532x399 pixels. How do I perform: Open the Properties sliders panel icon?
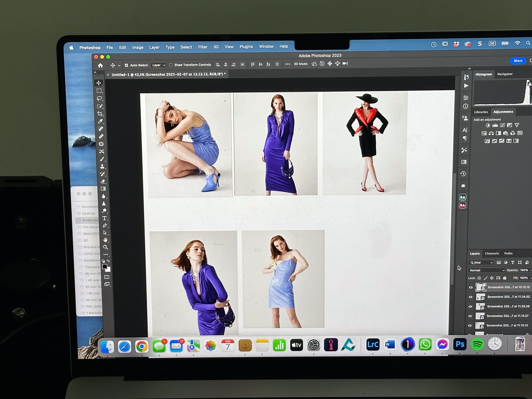tap(466, 98)
